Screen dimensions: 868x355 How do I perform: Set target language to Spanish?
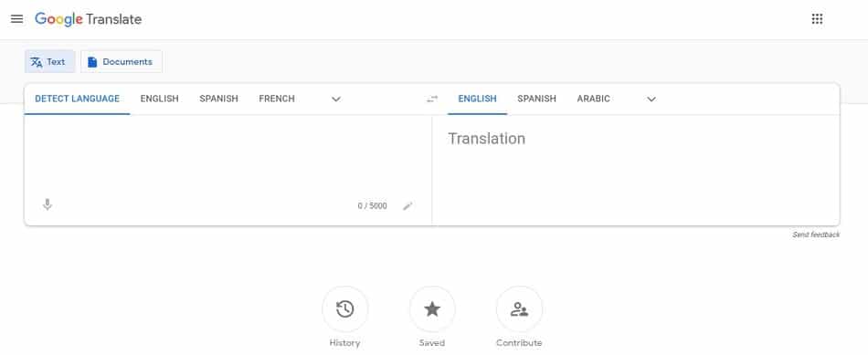(x=536, y=99)
